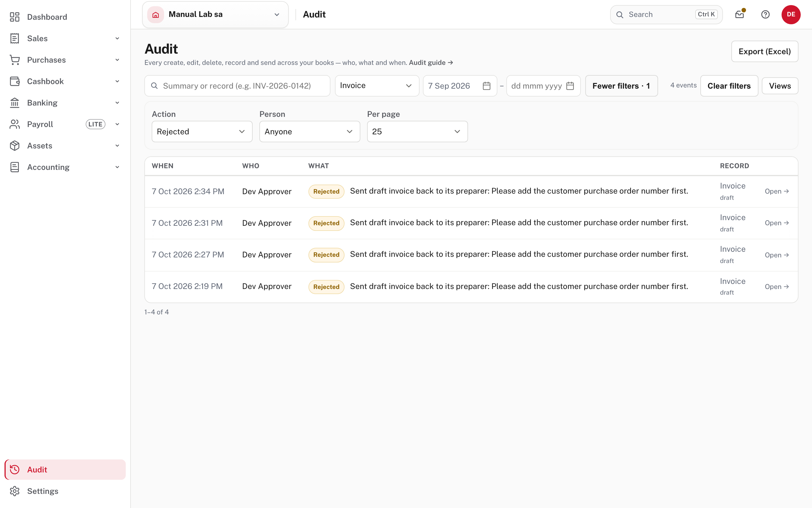Viewport: 812px width, 508px height.
Task: Click the Banking building icon
Action: (15, 103)
